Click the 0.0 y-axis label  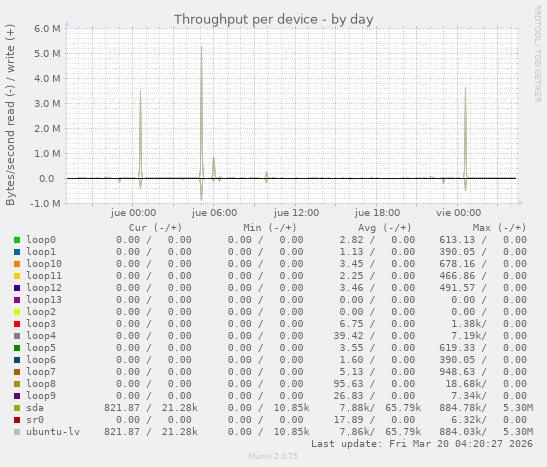47,179
